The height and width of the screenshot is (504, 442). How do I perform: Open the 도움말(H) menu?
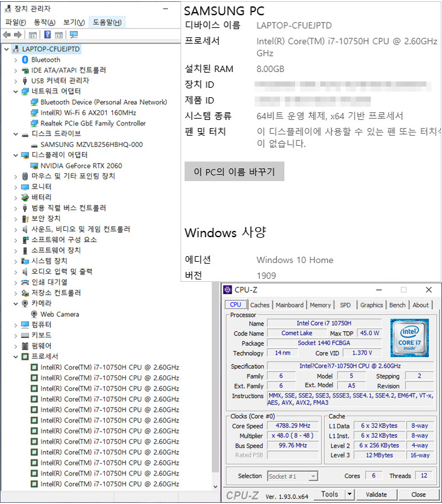pos(107,22)
